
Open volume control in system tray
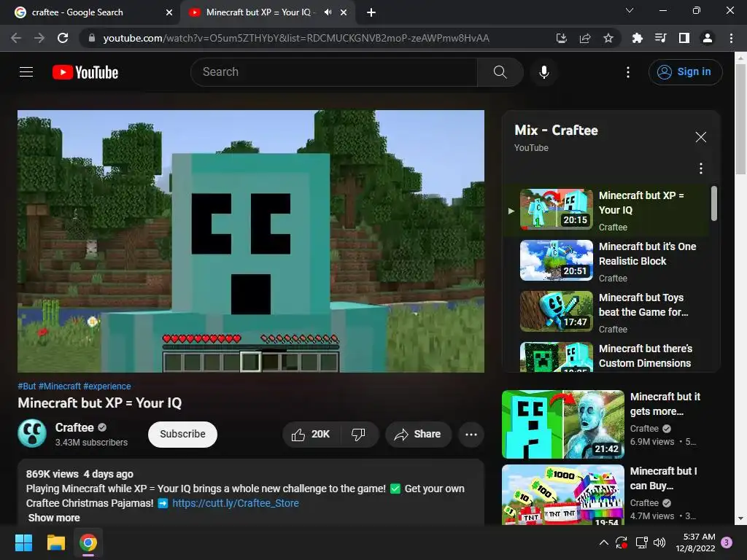pos(659,542)
